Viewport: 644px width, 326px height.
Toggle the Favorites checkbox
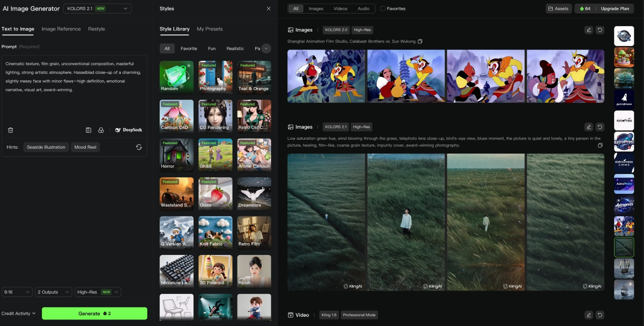pyautogui.click(x=383, y=8)
